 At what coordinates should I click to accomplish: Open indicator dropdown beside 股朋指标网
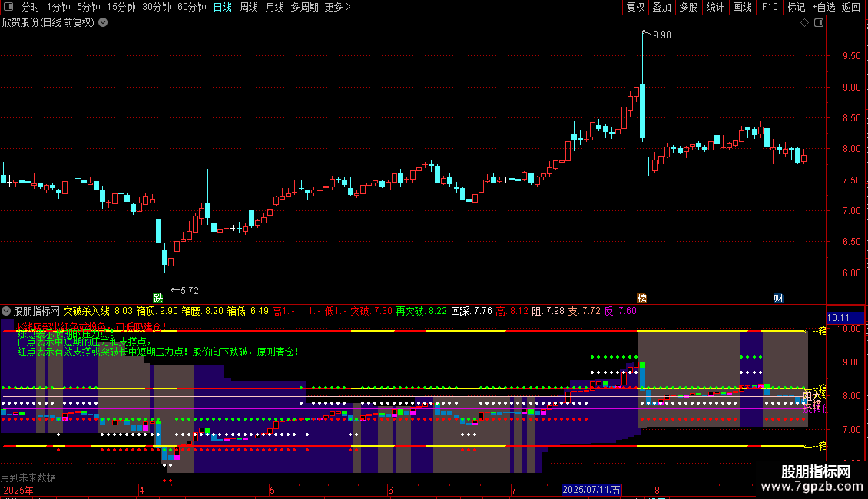tap(6, 311)
